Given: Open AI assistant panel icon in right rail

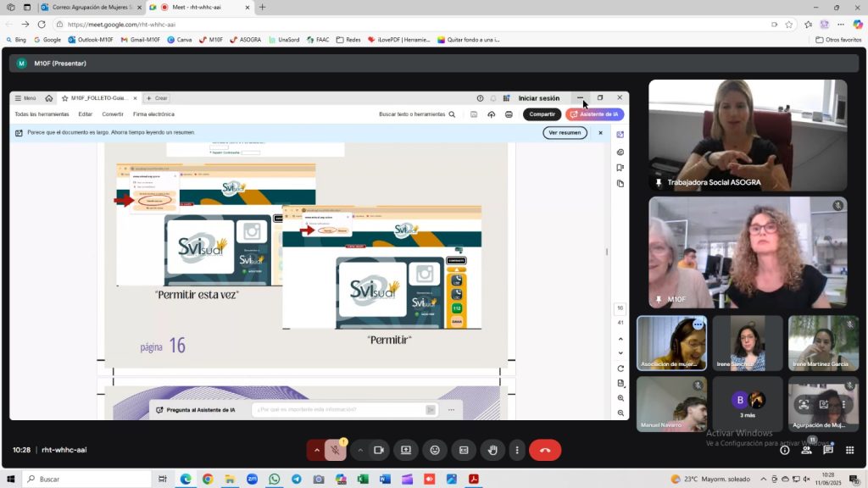Looking at the screenshot, I should (x=620, y=135).
